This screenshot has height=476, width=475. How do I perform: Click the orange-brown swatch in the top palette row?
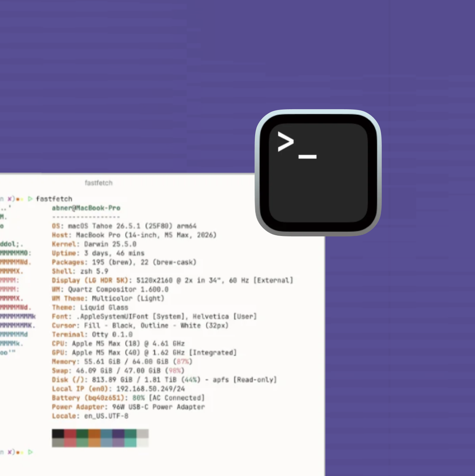click(x=94, y=433)
